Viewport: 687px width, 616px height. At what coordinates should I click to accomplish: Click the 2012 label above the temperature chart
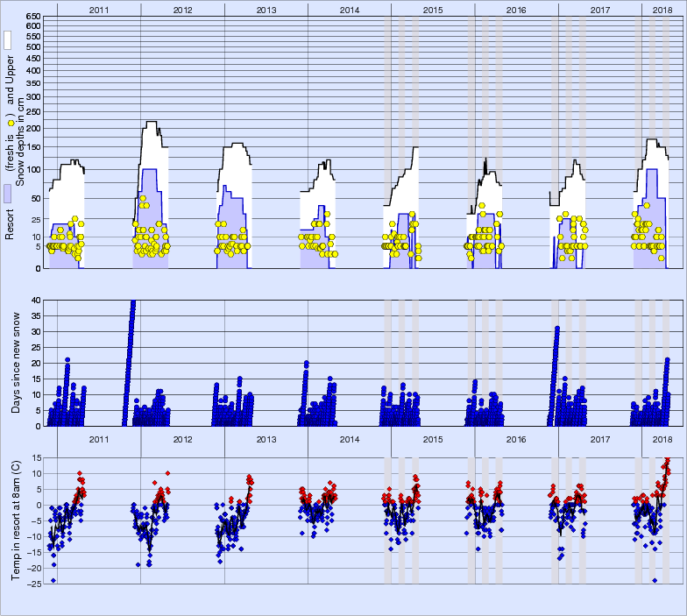pos(182,439)
